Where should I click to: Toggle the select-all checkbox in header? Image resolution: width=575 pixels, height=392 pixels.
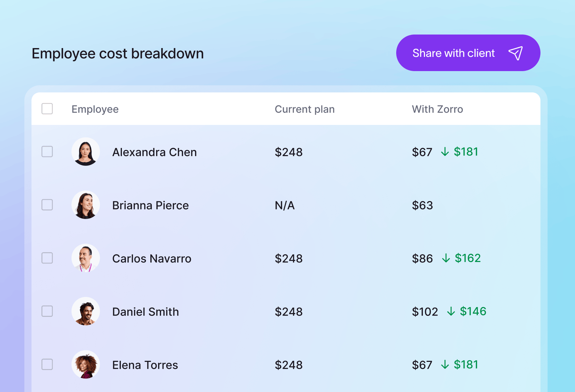point(47,109)
